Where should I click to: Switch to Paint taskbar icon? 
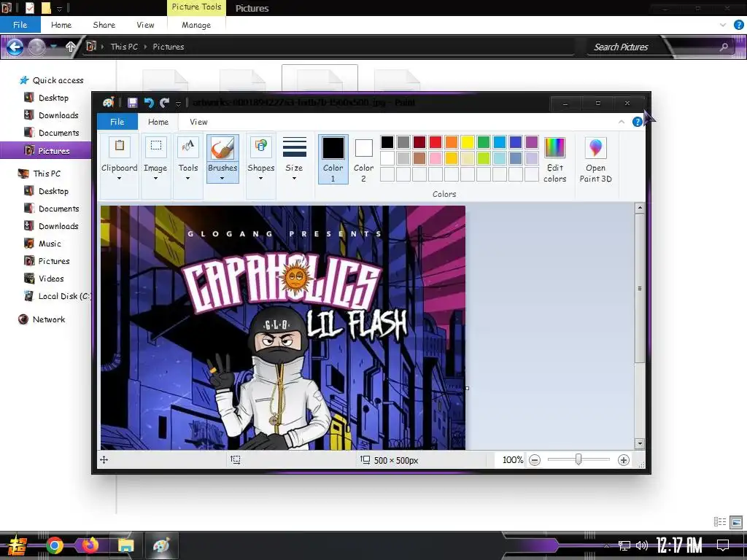tap(161, 545)
